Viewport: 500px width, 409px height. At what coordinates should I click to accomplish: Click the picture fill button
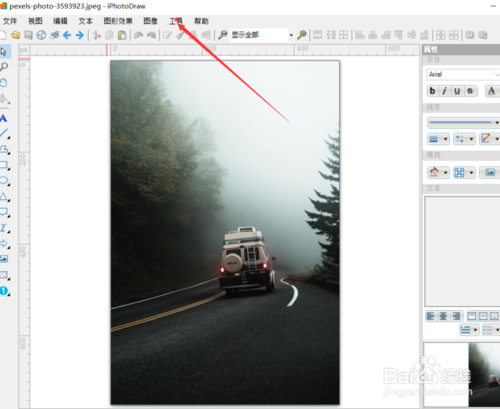(x=490, y=172)
